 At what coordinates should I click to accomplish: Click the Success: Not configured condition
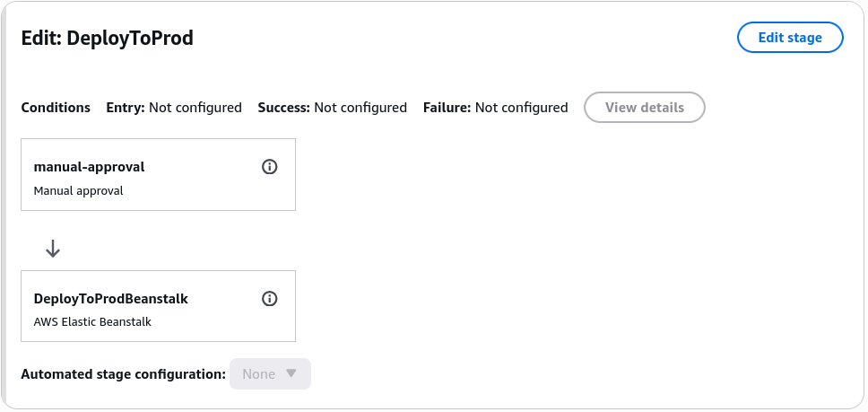[x=332, y=108]
